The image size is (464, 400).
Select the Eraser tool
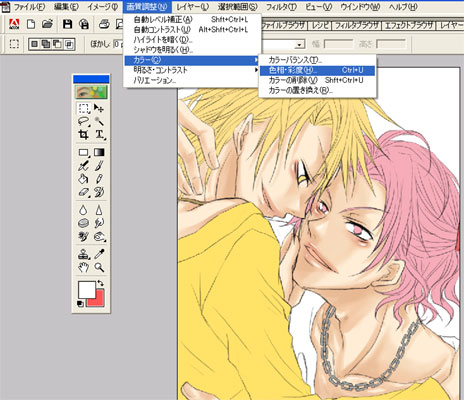[x=84, y=192]
